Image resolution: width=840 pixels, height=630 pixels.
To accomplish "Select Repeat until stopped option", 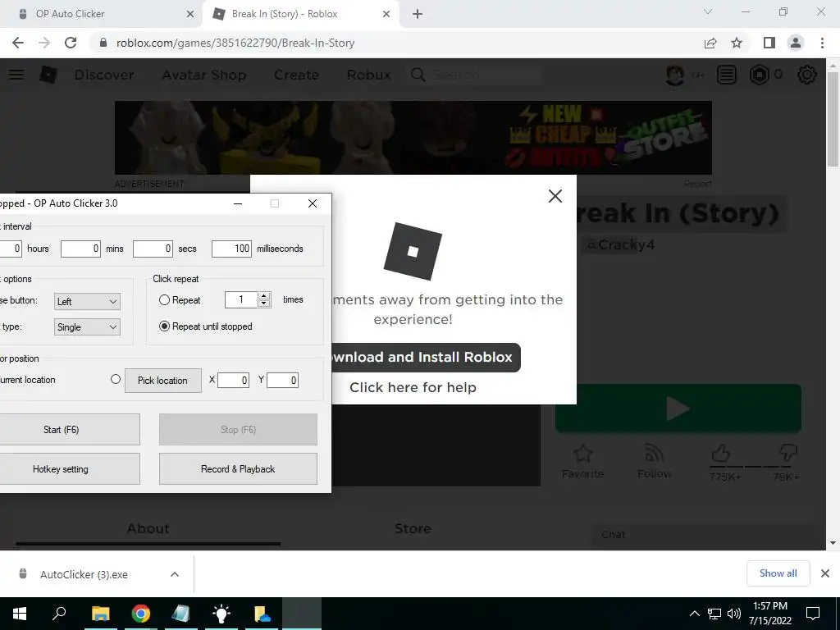I will point(164,326).
